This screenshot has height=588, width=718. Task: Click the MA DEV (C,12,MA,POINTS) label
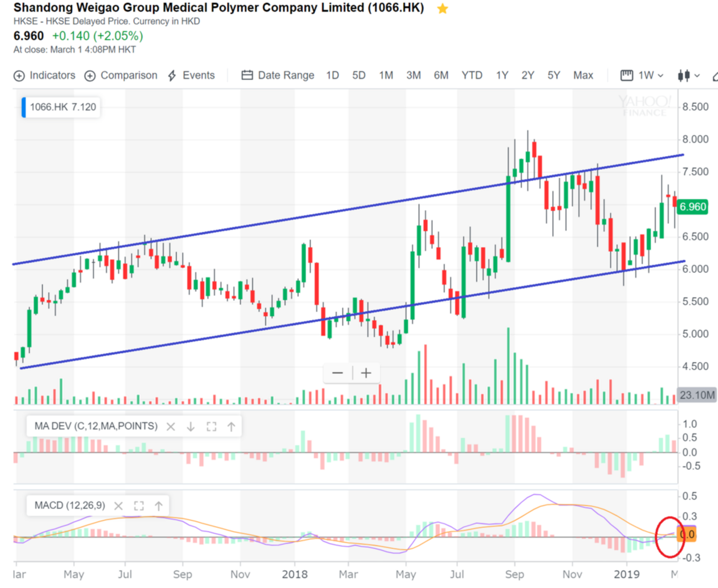point(96,426)
